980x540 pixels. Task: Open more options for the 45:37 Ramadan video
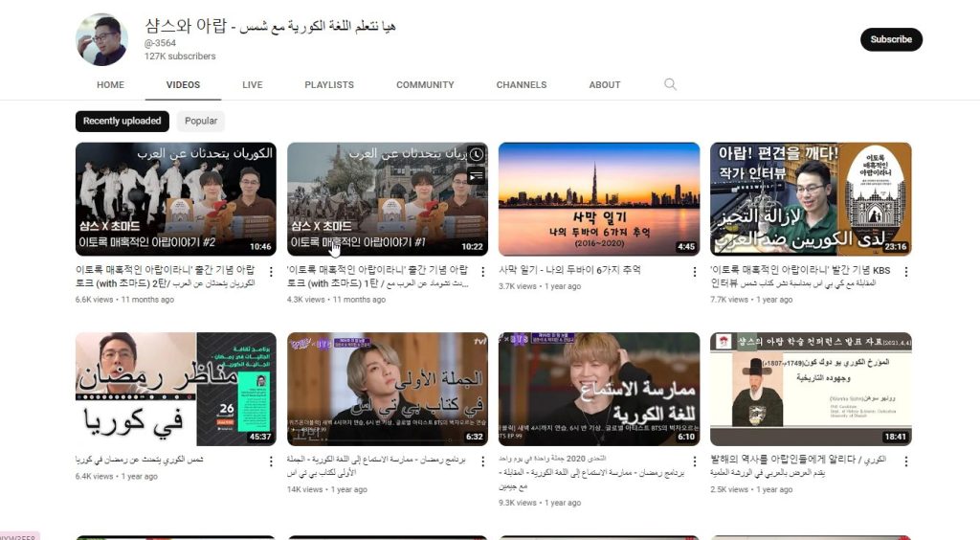pos(271,461)
